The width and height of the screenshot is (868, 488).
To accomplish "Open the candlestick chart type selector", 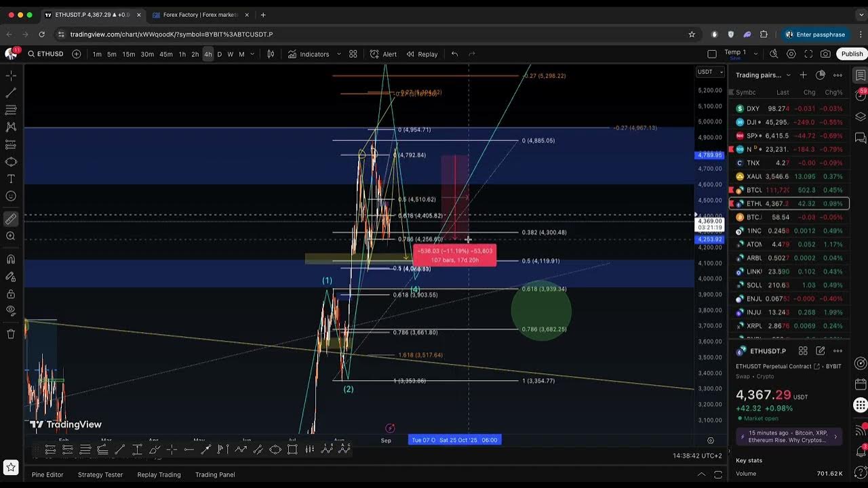I will point(271,54).
